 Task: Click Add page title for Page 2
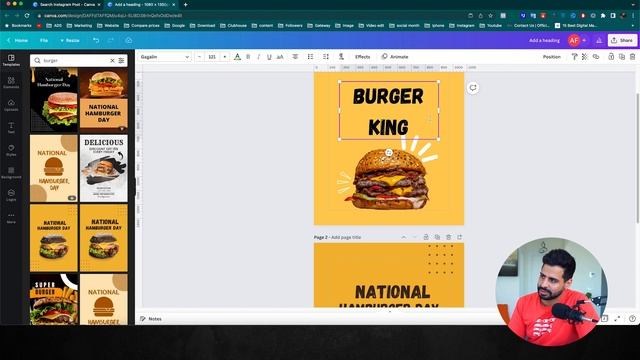[x=346, y=237]
